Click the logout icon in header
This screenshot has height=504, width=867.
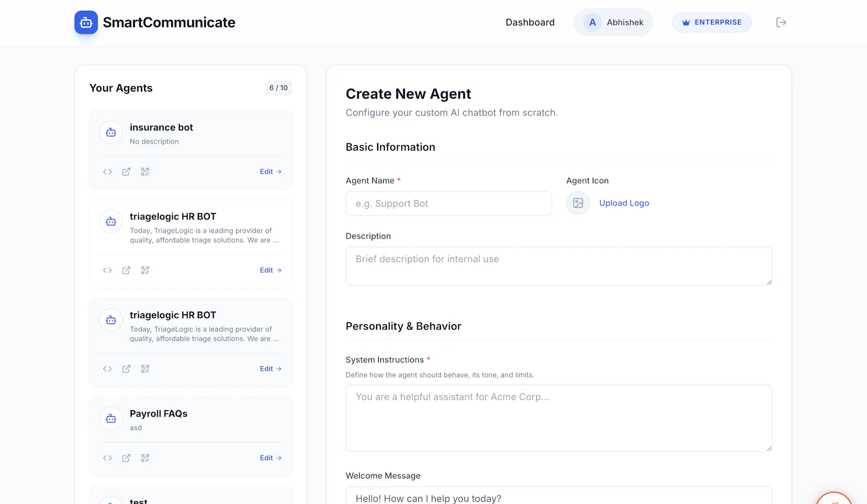pos(781,22)
